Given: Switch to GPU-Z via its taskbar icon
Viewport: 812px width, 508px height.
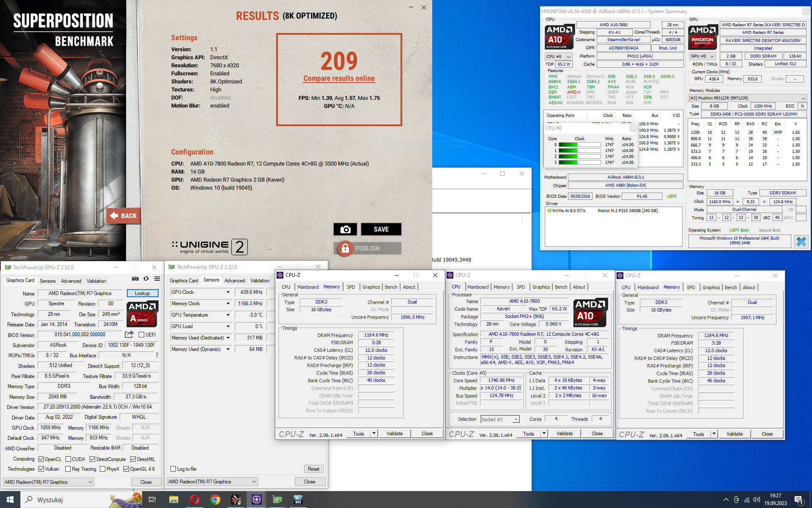Looking at the screenshot, I should point(277,500).
